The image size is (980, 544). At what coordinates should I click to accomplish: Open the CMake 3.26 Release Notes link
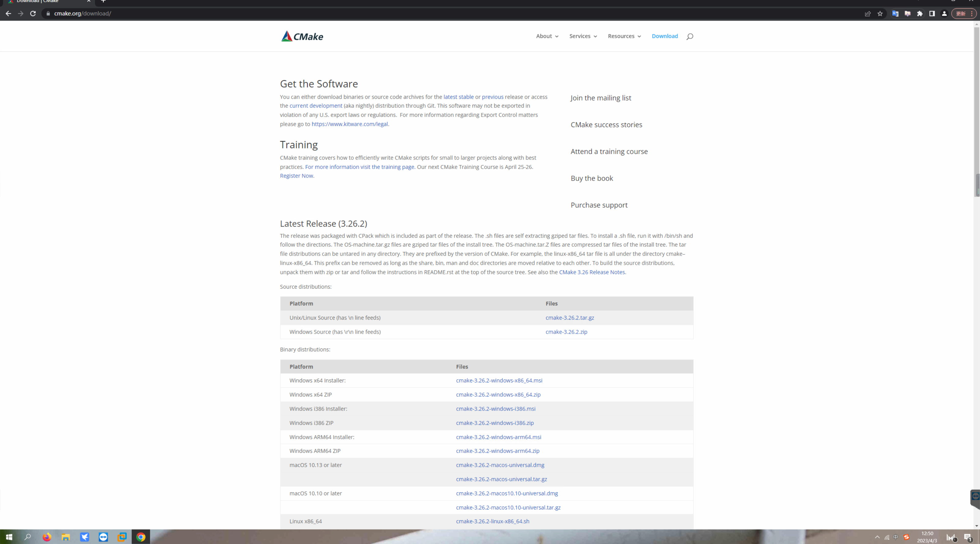pyautogui.click(x=592, y=272)
